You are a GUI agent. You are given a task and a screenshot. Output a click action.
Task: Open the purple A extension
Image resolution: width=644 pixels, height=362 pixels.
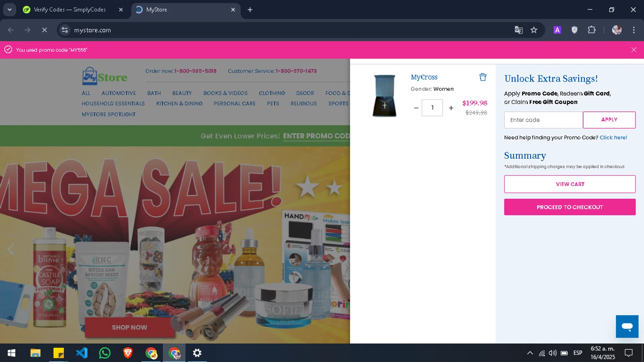557,30
